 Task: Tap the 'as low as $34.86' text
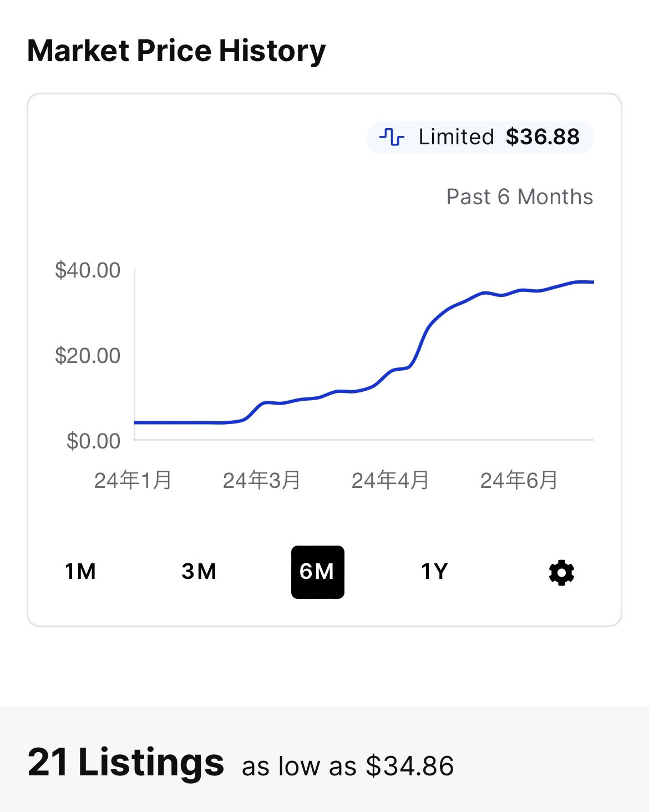(348, 766)
